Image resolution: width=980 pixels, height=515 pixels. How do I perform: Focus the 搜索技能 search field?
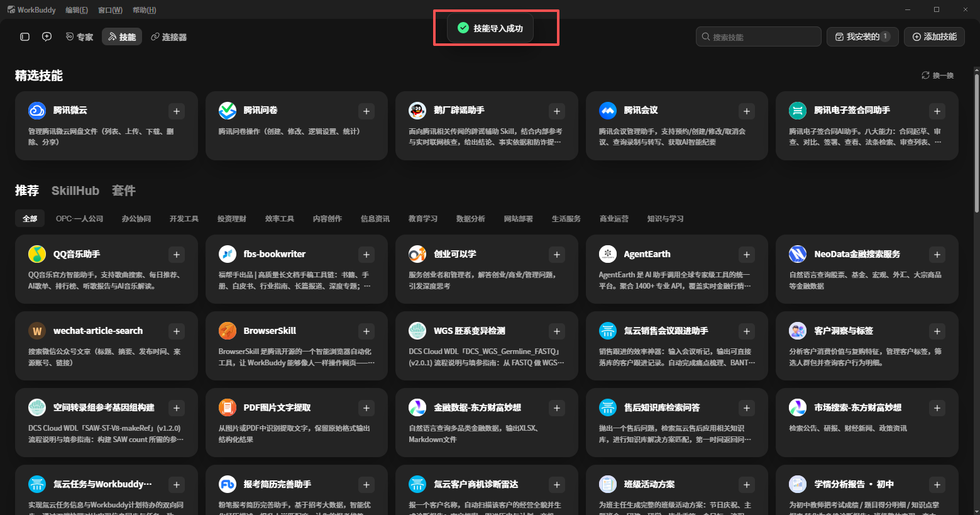759,37
